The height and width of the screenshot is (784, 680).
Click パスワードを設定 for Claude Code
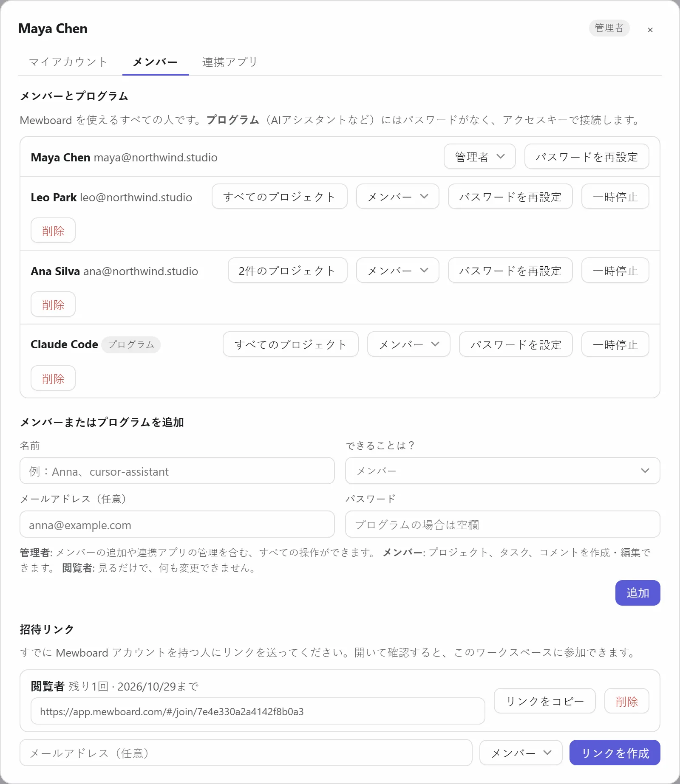pos(516,344)
